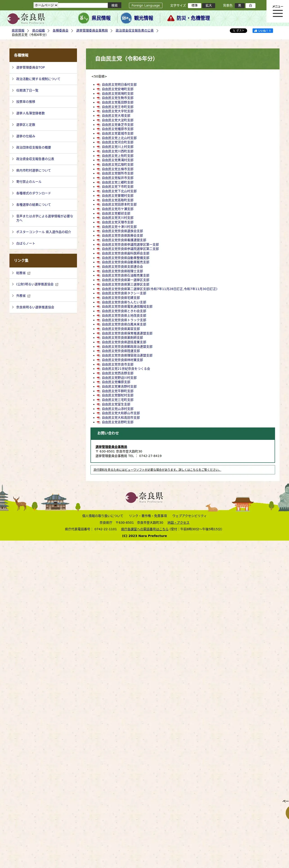Click the chevron beside 寄付禁止のルール
Viewport: 289px width, 868px height.
click(13, 182)
